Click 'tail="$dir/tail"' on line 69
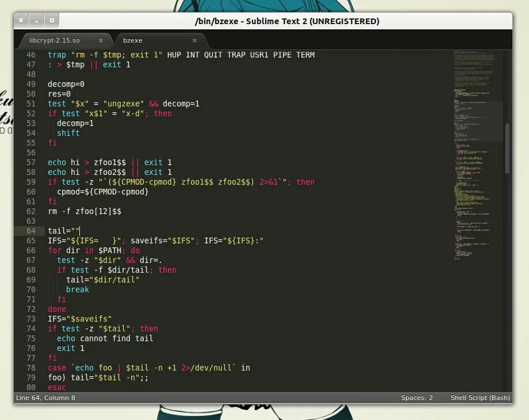The height and width of the screenshot is (420, 529). pos(102,280)
